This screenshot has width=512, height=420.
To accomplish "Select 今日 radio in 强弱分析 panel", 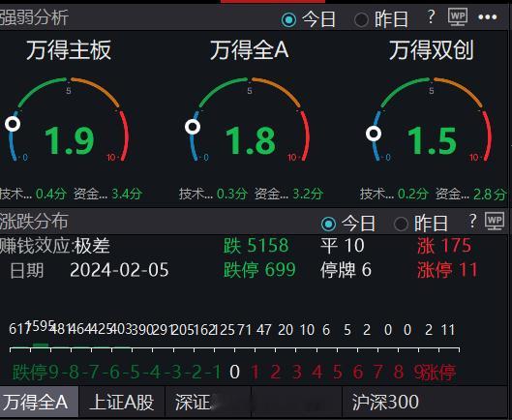I will click(289, 20).
